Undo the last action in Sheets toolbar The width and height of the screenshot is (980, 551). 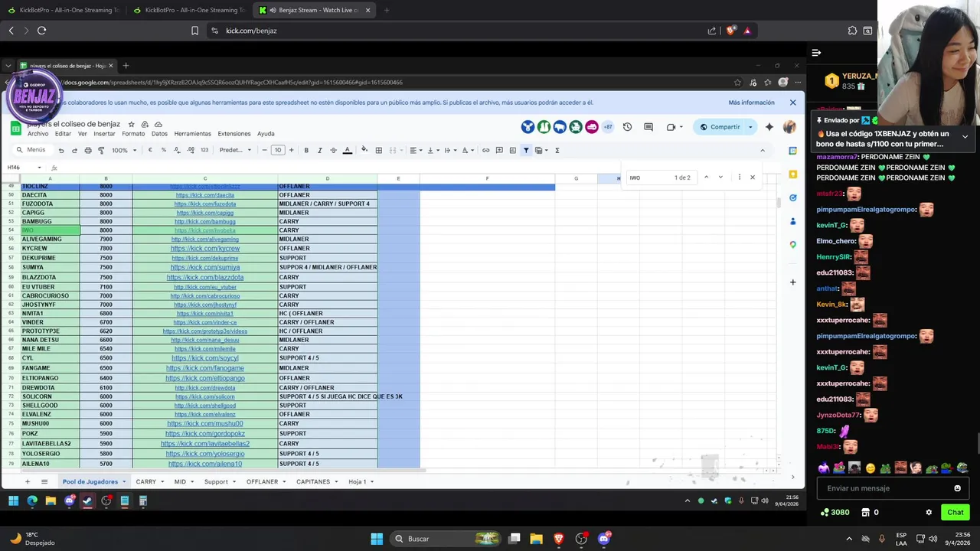[x=61, y=151]
